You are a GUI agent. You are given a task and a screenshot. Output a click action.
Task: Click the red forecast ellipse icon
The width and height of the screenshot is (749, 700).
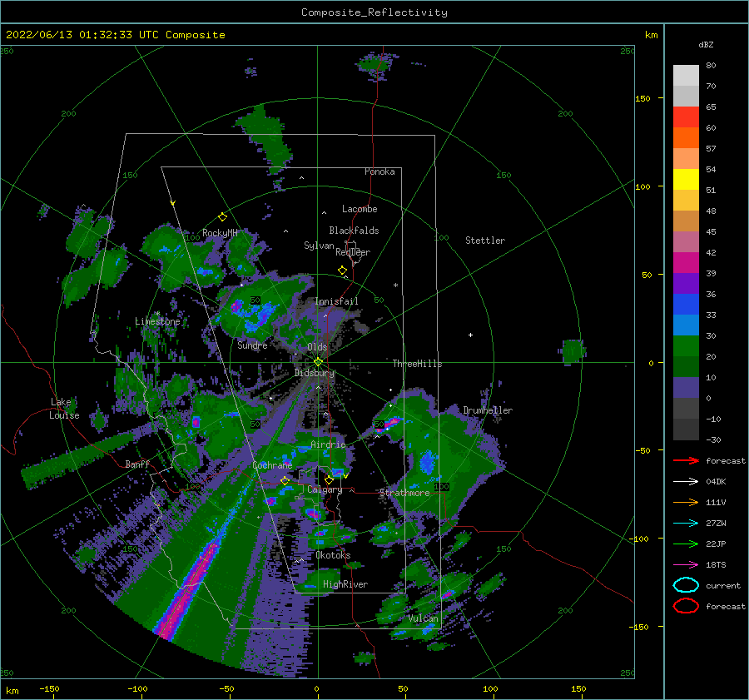point(686,606)
